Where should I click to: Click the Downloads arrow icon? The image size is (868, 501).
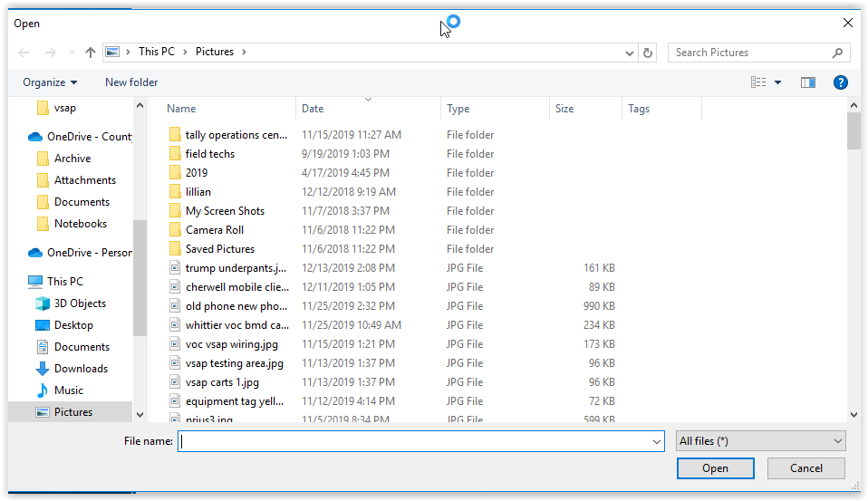(x=43, y=369)
